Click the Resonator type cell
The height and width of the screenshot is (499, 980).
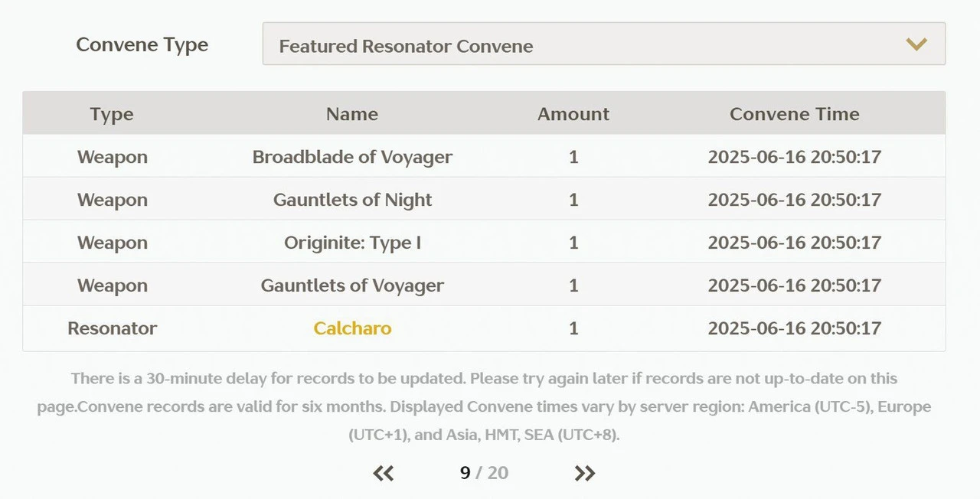pyautogui.click(x=112, y=328)
